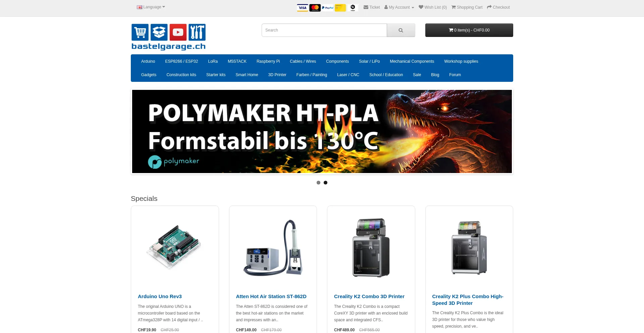Expand the My Account dropdown

(x=399, y=7)
